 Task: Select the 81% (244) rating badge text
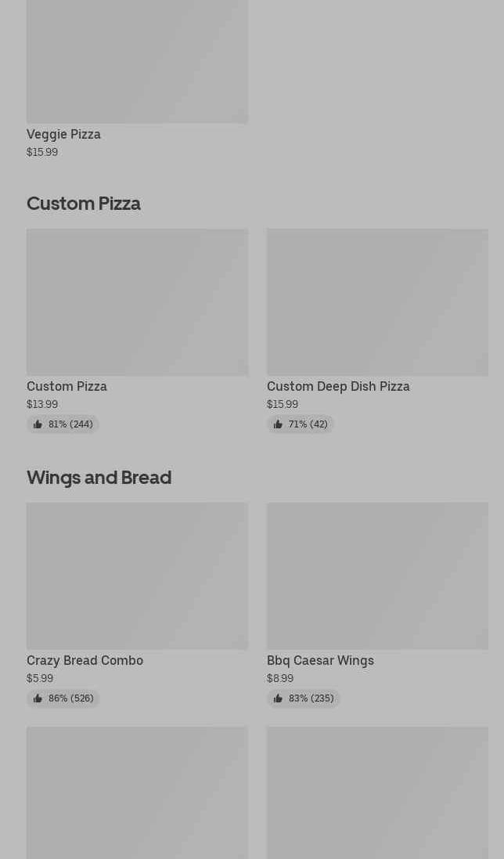point(70,424)
